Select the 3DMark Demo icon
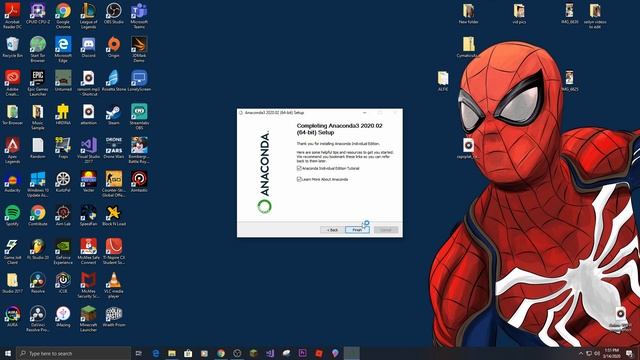This screenshot has width=640, height=360. [x=139, y=49]
